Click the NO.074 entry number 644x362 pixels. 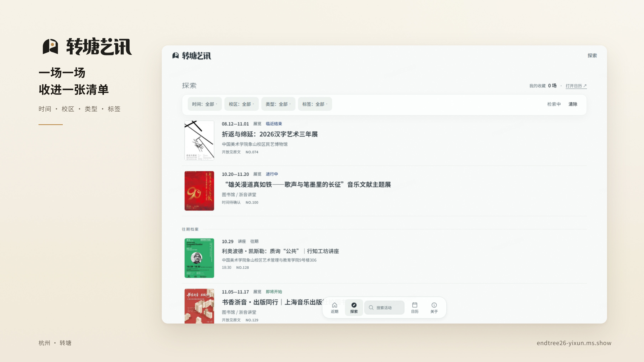(x=252, y=152)
